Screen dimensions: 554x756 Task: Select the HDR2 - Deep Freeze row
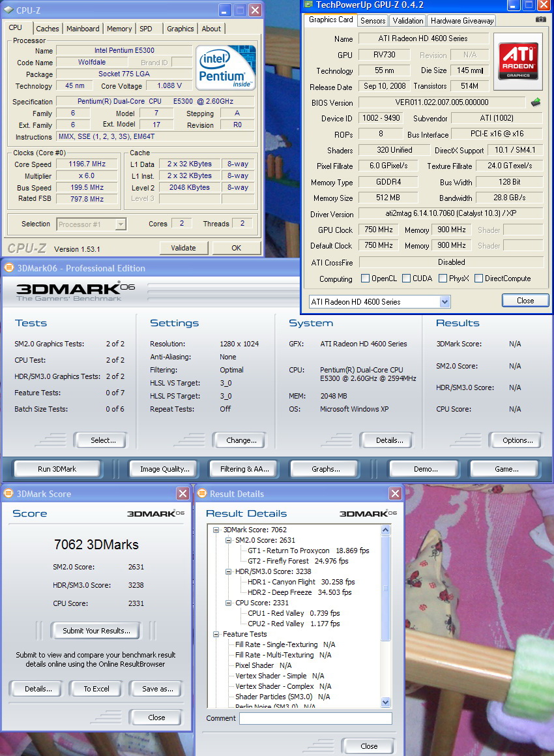point(300,592)
